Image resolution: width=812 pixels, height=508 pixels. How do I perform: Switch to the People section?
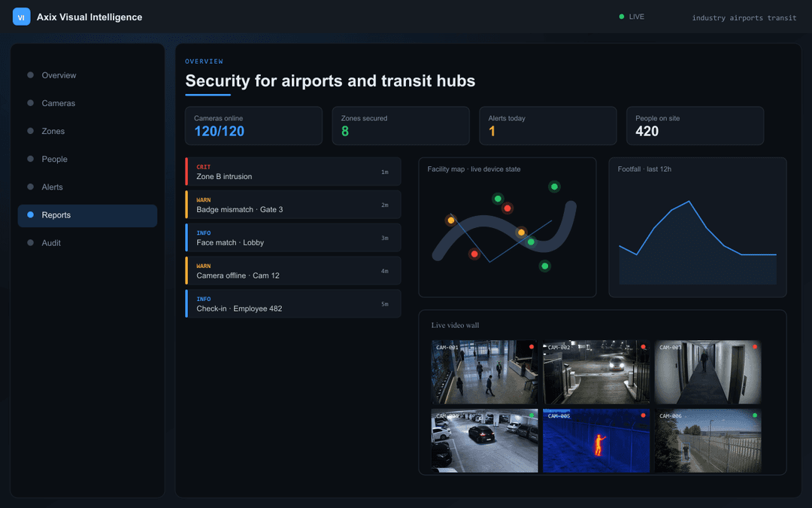[x=87, y=159]
